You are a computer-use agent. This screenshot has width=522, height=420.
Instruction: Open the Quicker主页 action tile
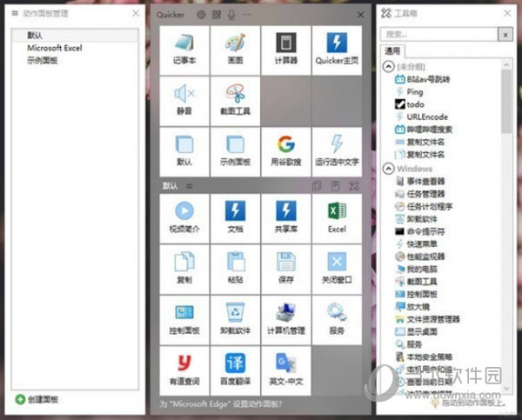point(337,50)
